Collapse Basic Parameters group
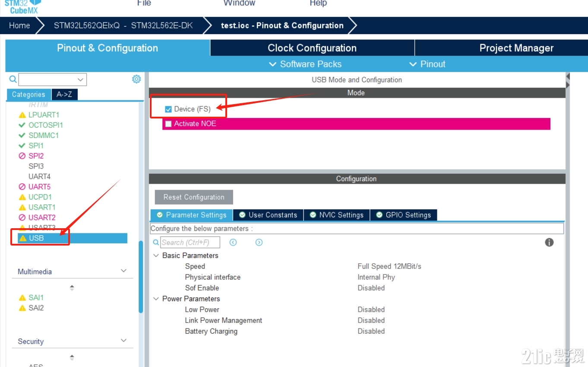The image size is (588, 367). (x=156, y=255)
